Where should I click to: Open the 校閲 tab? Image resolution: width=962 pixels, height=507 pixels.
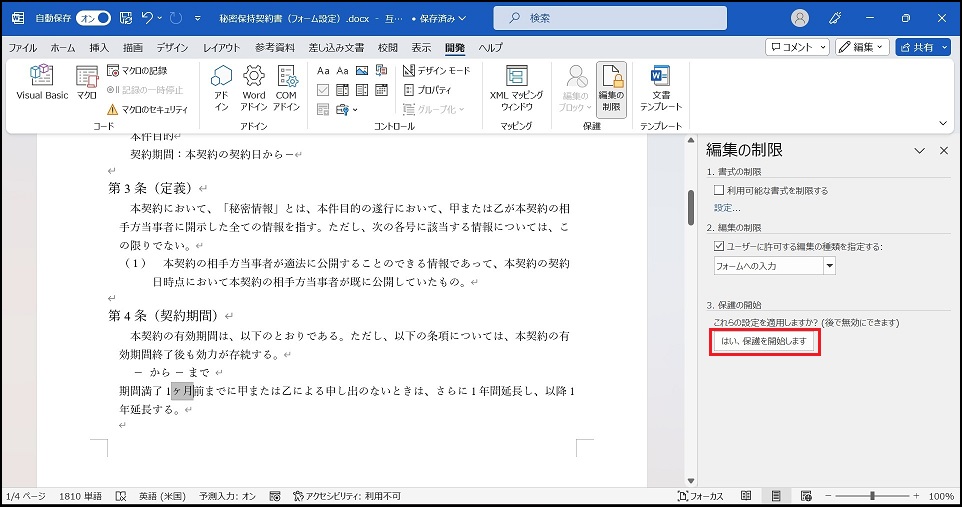point(387,47)
